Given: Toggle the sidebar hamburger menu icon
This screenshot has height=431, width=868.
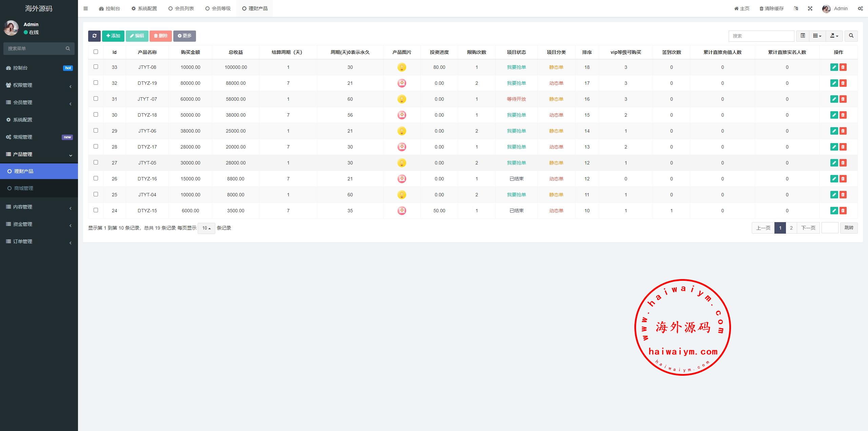Looking at the screenshot, I should coord(85,8).
